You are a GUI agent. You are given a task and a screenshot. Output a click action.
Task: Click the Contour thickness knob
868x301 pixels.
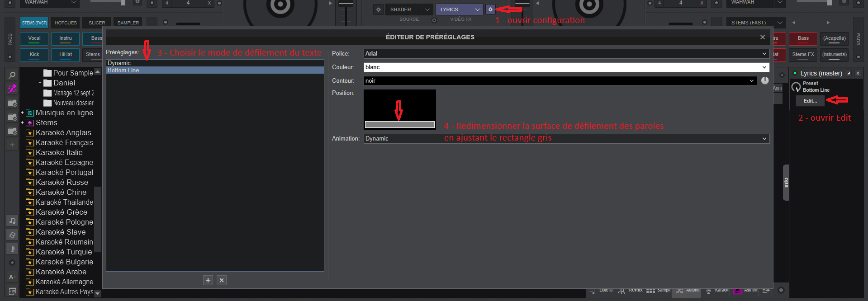[x=765, y=80]
